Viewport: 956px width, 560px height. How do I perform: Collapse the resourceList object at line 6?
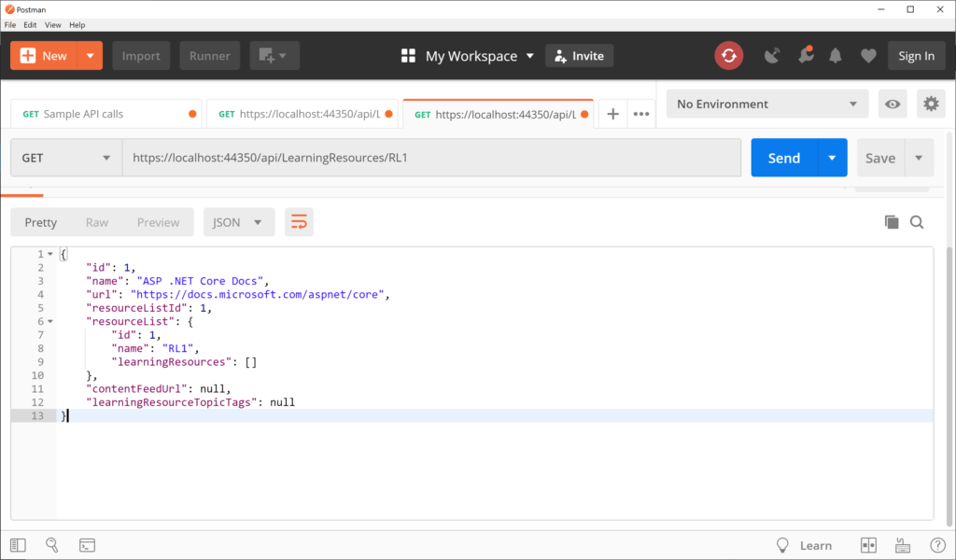coord(50,321)
